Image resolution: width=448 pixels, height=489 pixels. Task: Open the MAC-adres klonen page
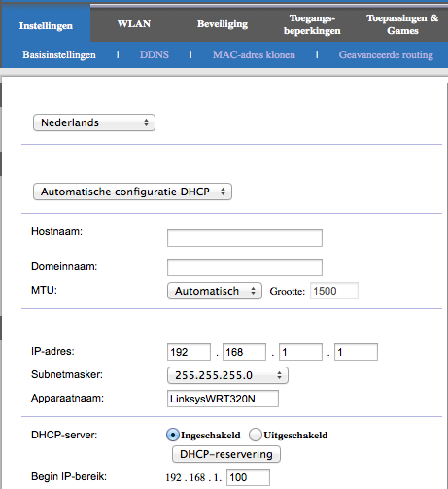click(254, 54)
